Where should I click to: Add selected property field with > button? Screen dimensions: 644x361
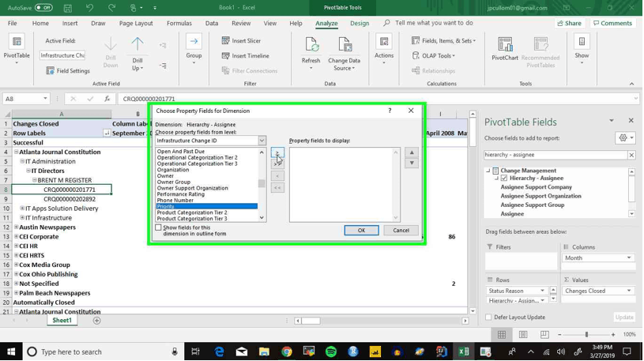[277, 152]
